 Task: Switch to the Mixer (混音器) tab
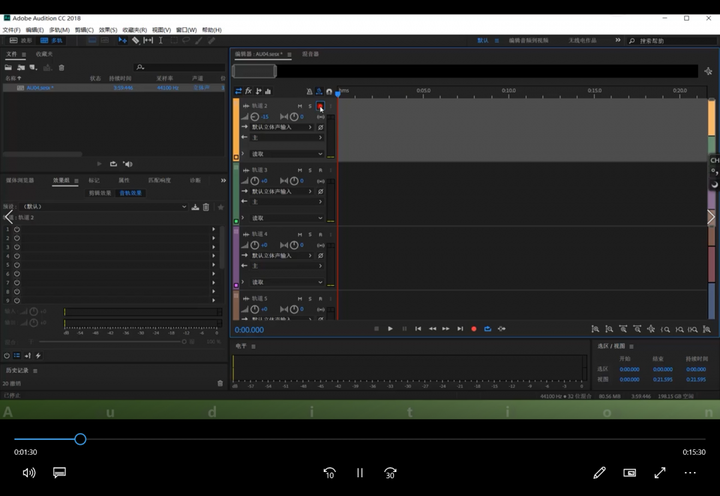coord(310,54)
